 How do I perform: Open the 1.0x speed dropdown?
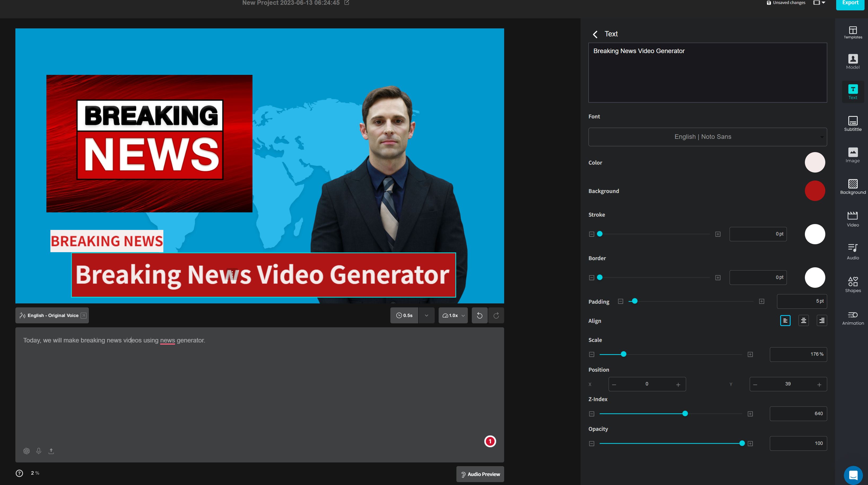(453, 315)
